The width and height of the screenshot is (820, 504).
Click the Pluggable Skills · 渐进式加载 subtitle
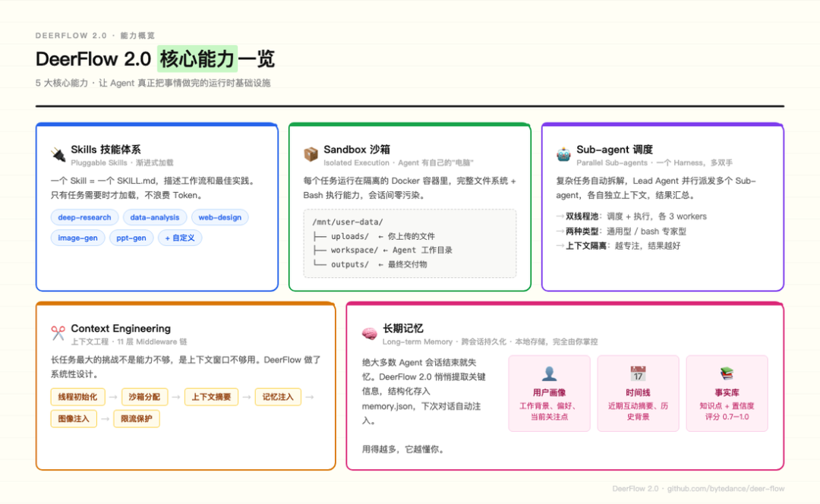click(121, 162)
